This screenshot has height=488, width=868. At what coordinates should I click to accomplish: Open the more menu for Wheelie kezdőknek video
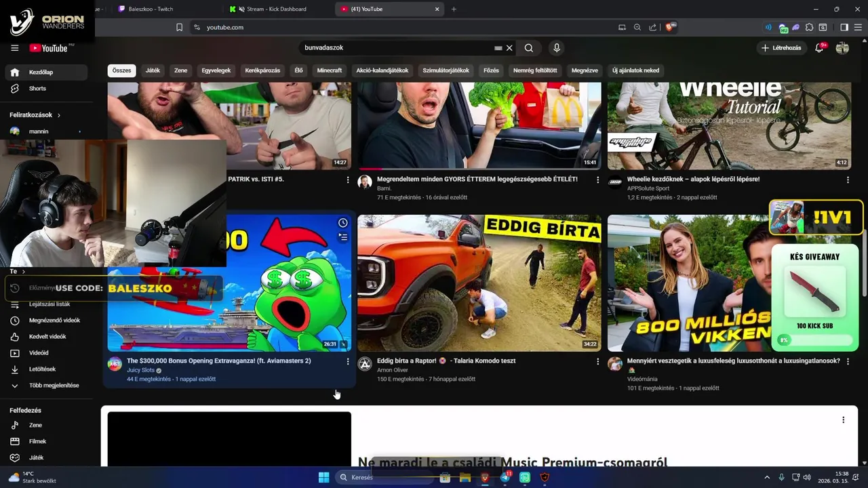[848, 180]
